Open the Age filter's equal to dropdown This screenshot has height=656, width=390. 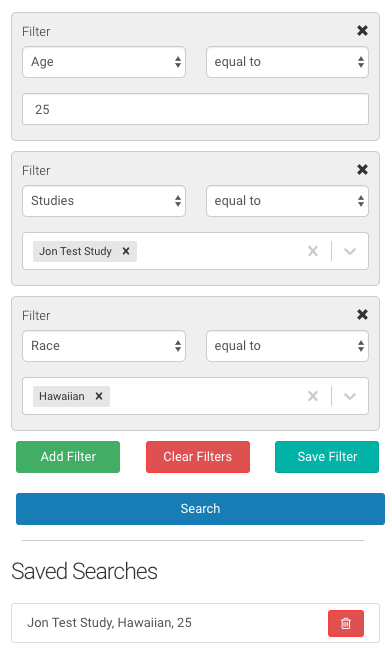tap(287, 62)
